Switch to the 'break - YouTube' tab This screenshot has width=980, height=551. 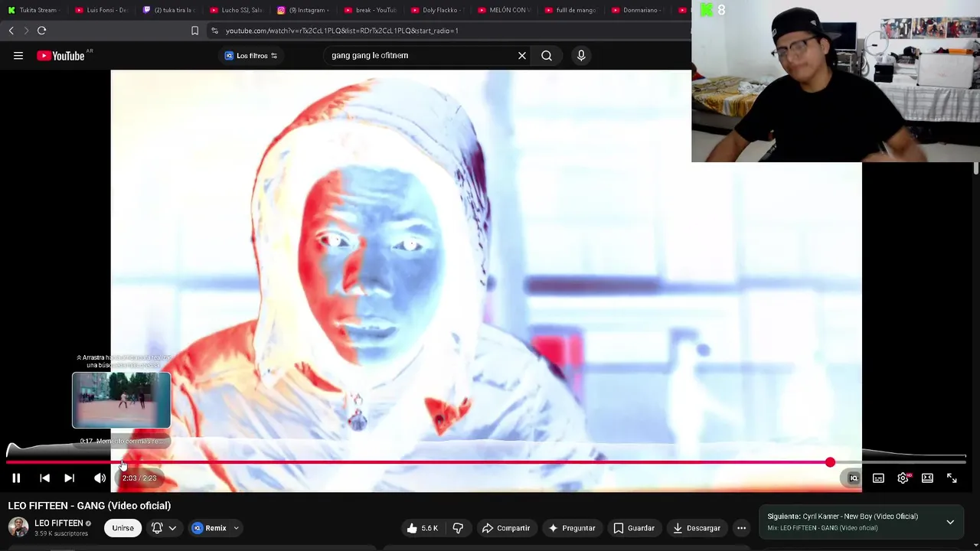pyautogui.click(x=370, y=10)
